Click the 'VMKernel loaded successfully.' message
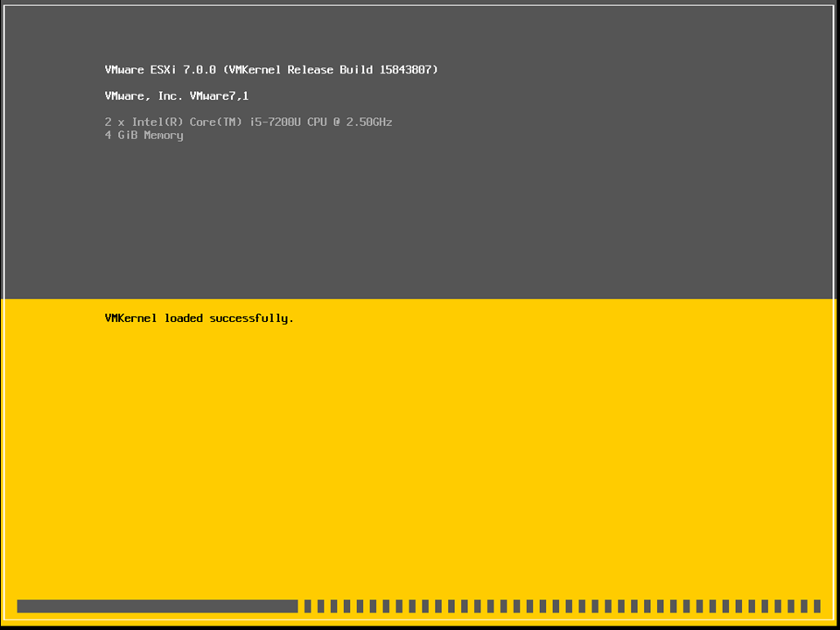The width and height of the screenshot is (840, 630). [x=199, y=318]
